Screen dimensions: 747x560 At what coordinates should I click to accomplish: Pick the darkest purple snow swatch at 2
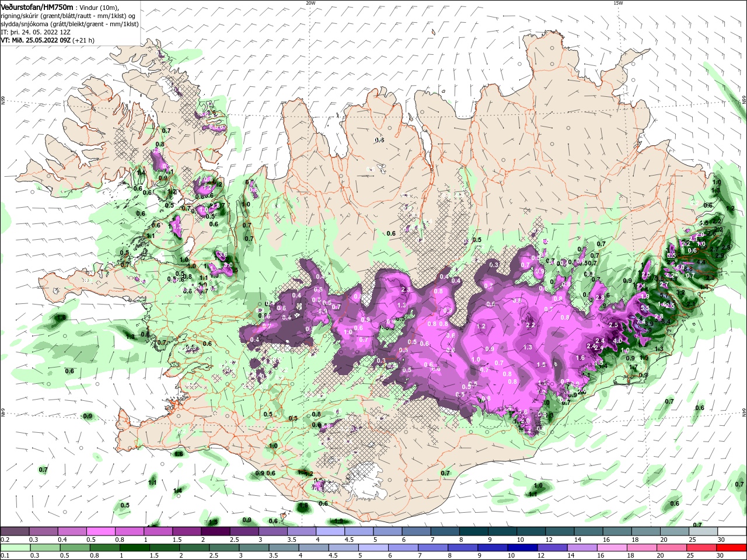215,531
